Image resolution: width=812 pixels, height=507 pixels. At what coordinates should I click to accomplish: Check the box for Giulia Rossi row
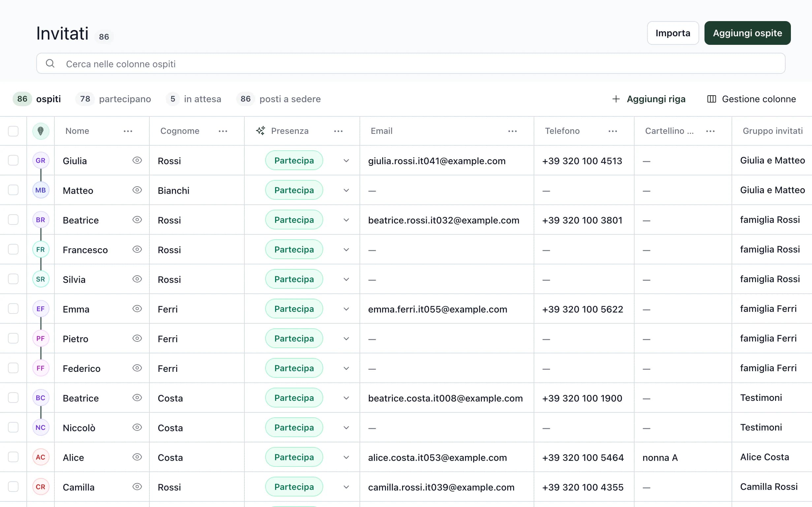(x=13, y=160)
